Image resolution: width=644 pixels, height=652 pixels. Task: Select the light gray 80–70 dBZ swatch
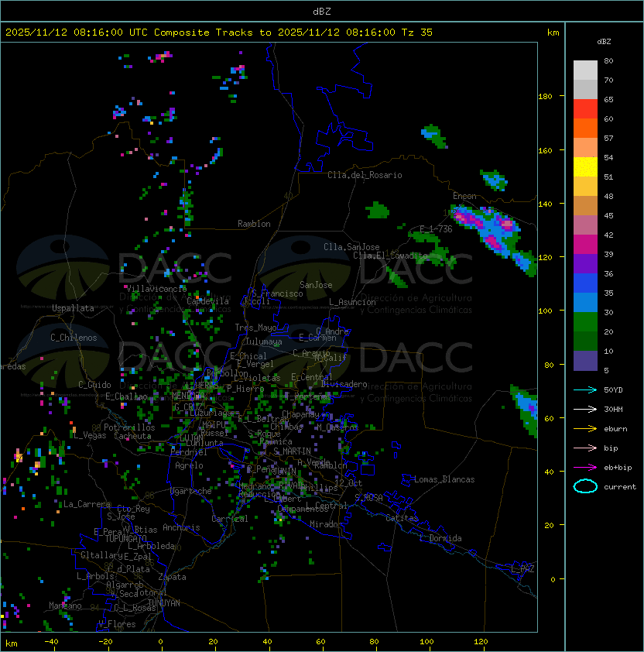(x=585, y=70)
